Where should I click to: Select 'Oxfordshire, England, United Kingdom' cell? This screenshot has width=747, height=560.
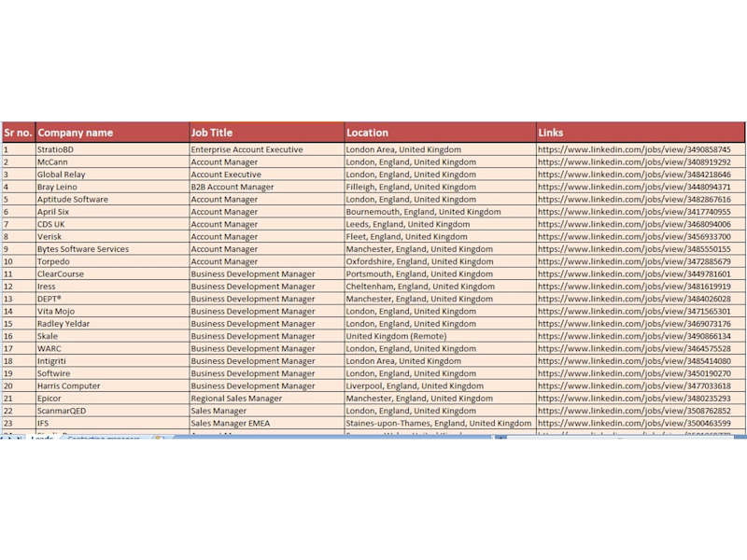[440, 261]
